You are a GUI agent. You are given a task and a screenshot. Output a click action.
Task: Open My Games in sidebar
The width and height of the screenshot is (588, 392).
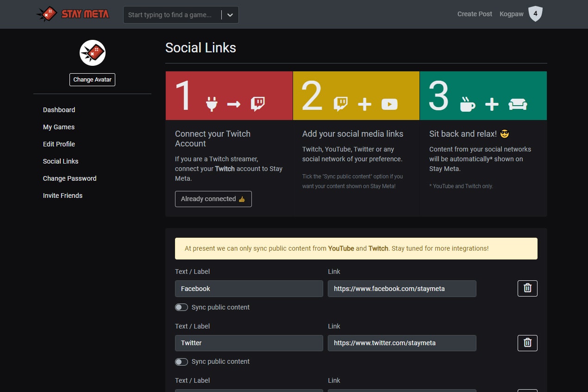[59, 127]
